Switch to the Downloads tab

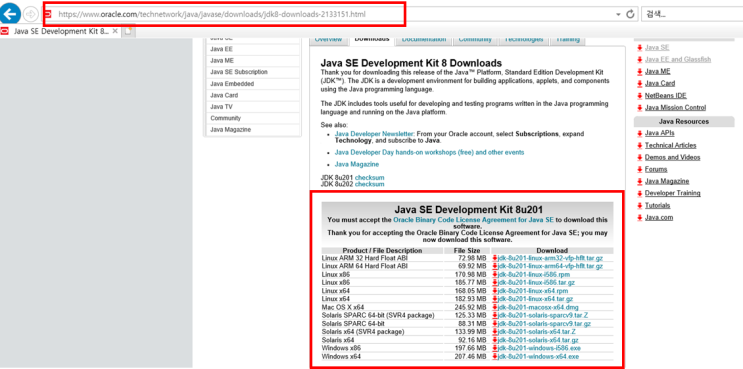(x=372, y=40)
